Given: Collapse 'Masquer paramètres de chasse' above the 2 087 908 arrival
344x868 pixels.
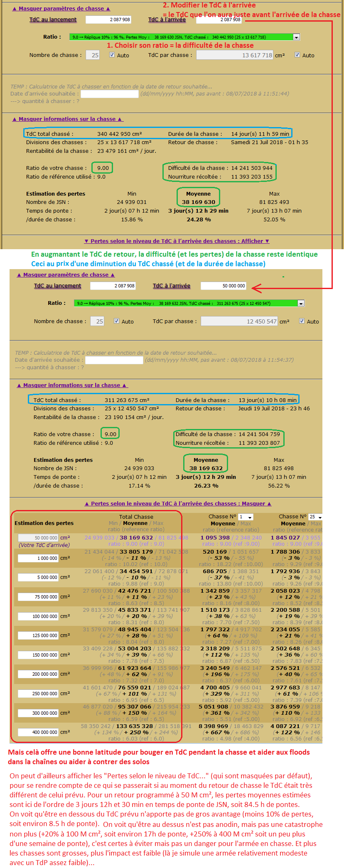Looking at the screenshot, I should (x=61, y=8).
